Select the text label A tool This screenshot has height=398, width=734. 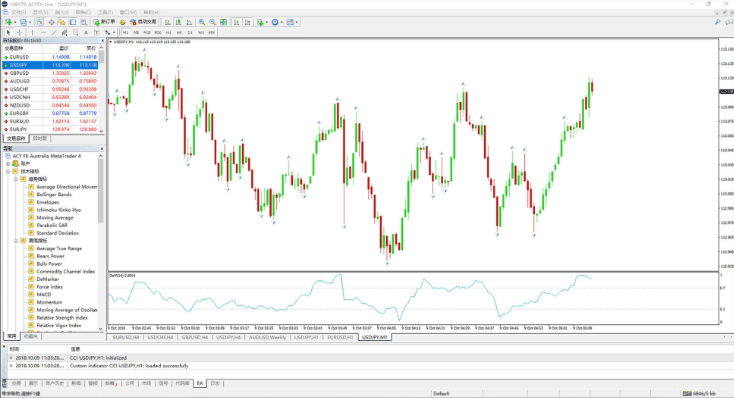86,33
